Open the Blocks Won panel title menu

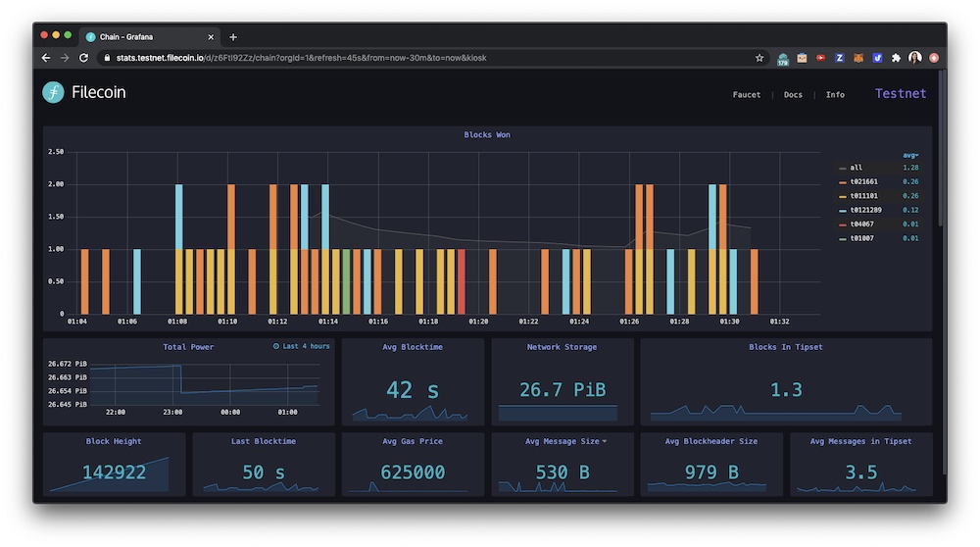(487, 135)
